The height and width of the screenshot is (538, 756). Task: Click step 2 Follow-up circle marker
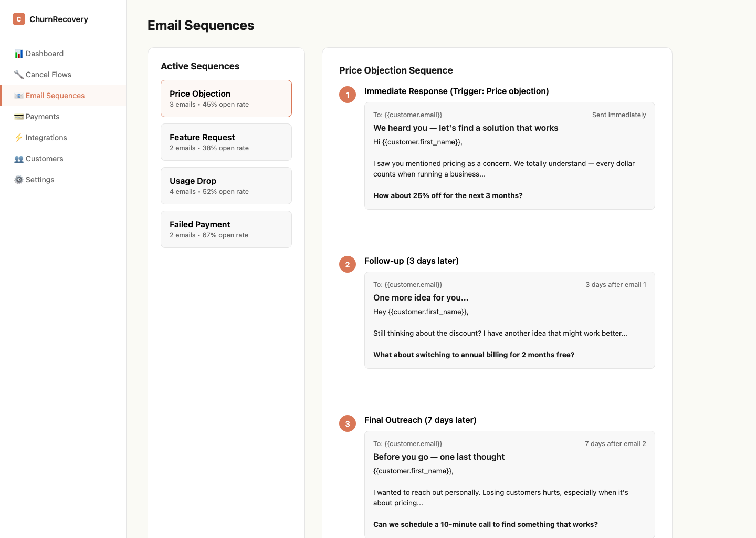tap(348, 265)
